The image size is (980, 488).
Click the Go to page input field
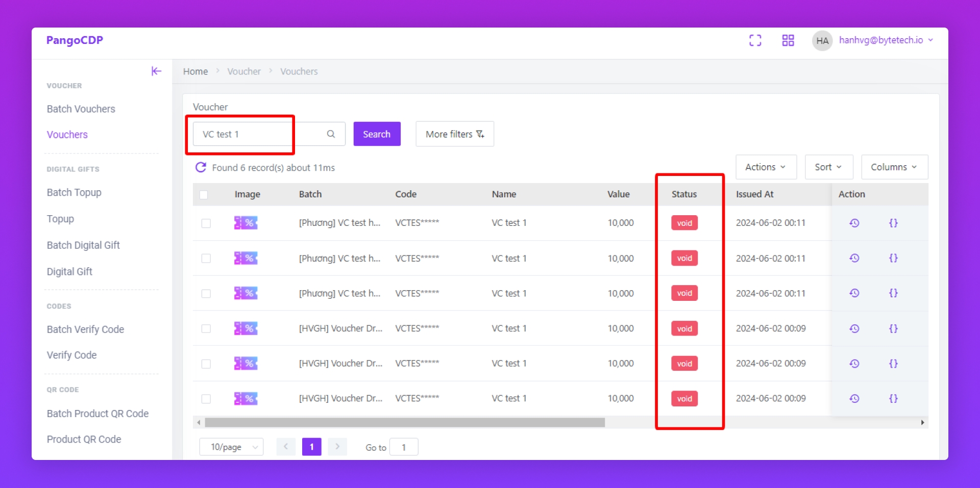tap(404, 447)
